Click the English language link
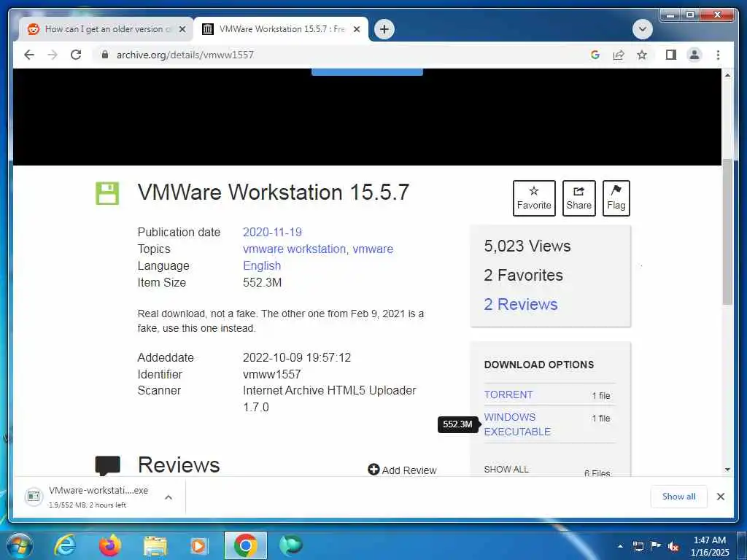The image size is (747, 560). (262, 265)
